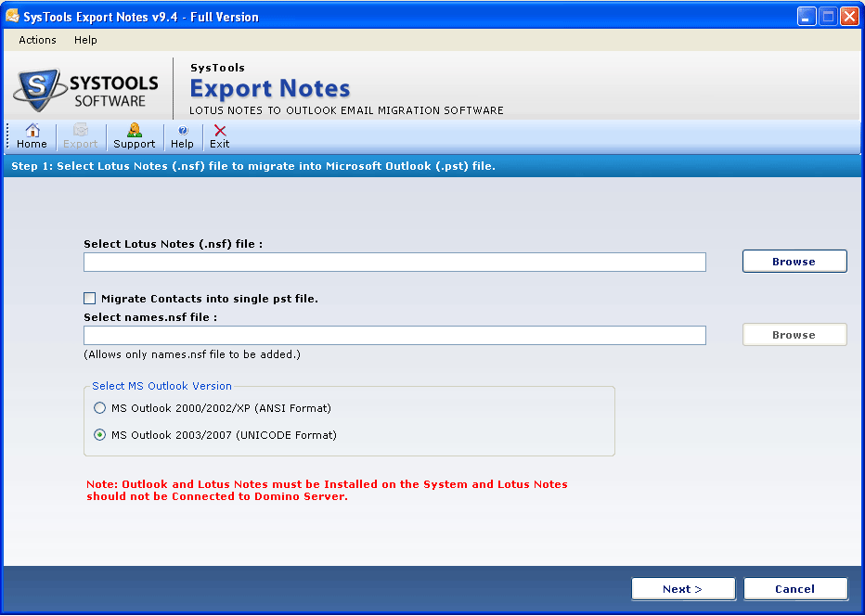Screen dimensions: 865x616
Task: Click the Help toolbar icon
Action: point(182,136)
